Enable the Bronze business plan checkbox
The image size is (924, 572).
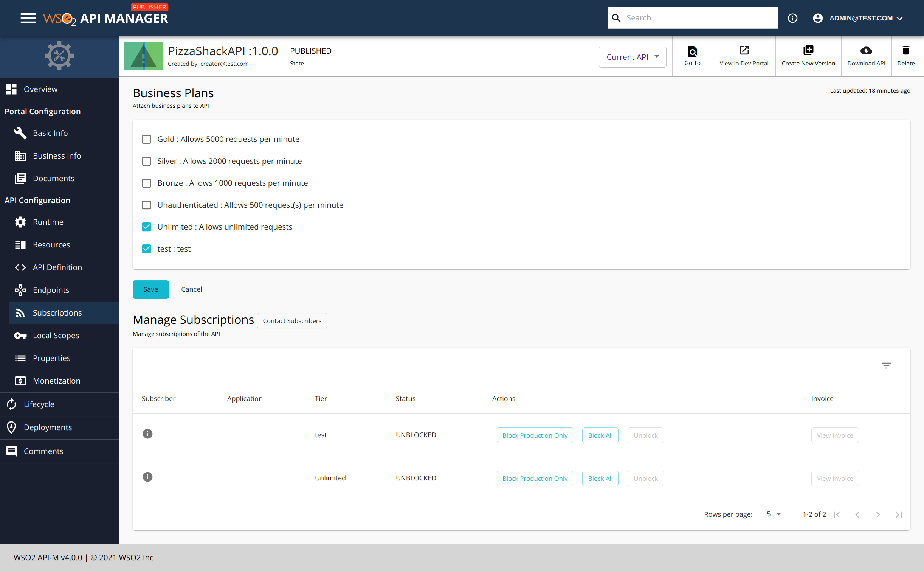point(147,183)
